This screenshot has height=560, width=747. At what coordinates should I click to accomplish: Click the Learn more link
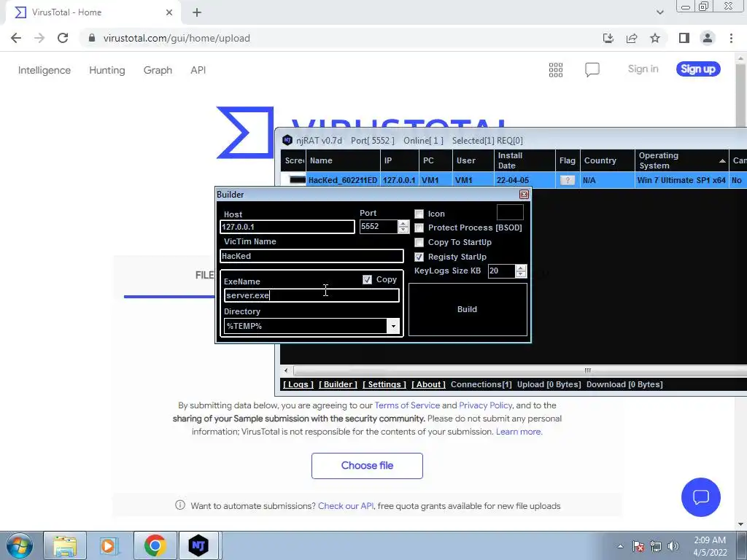(x=519, y=432)
